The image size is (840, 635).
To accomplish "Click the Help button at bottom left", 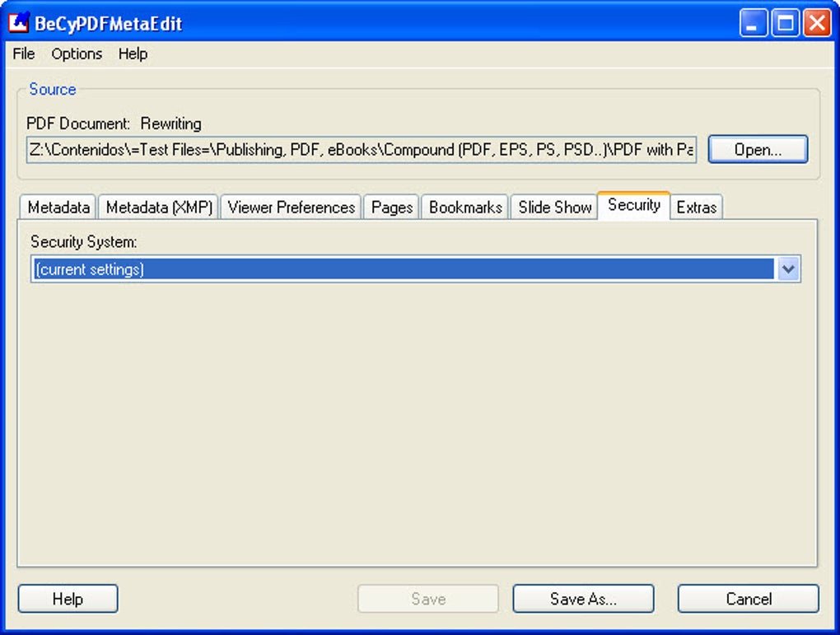I will [68, 599].
